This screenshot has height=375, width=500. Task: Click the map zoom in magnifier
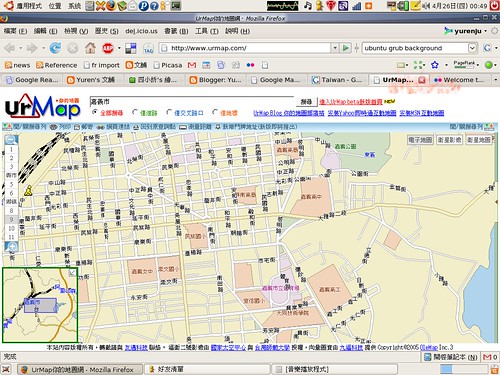[11, 247]
